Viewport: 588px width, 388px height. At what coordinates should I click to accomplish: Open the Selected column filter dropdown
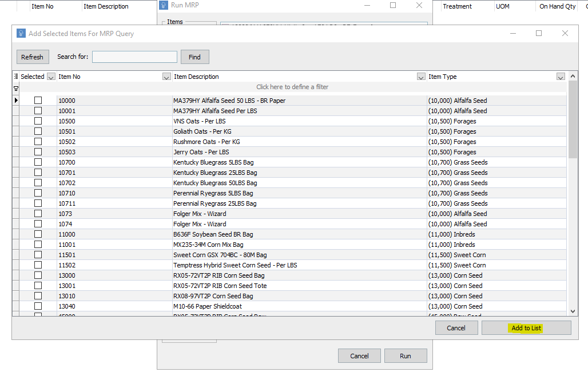click(51, 77)
